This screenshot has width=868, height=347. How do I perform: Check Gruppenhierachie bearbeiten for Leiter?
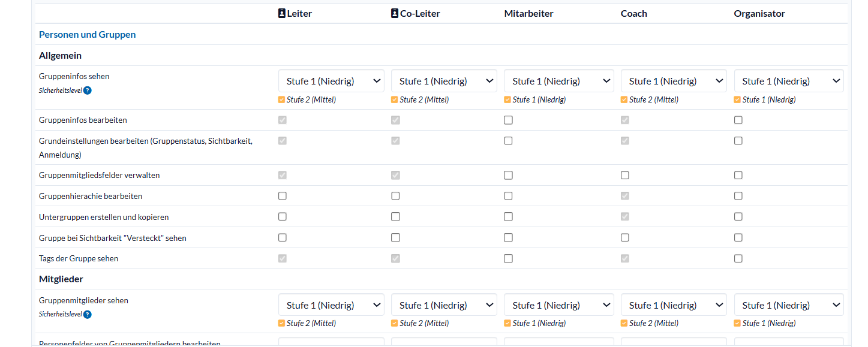click(x=283, y=196)
